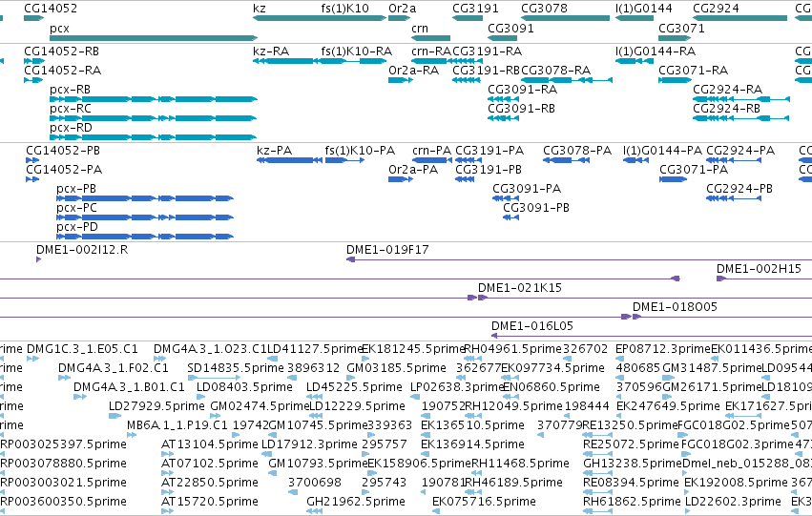Select BAC clone DME1-019F17
Screen dimensions: 812x516
coord(579,259)
